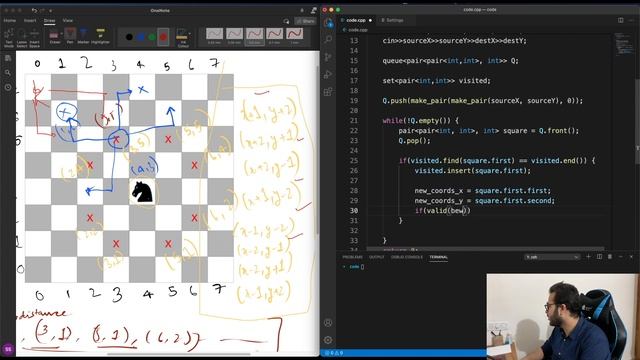640x360 pixels.
Task: Select the Marker tool in OneNote
Action: click(x=83, y=36)
